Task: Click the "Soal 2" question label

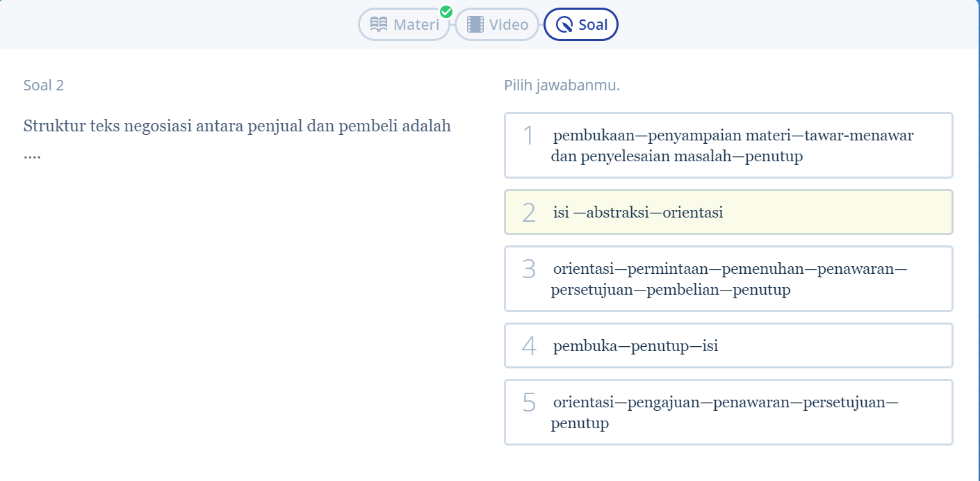Action: tap(44, 85)
